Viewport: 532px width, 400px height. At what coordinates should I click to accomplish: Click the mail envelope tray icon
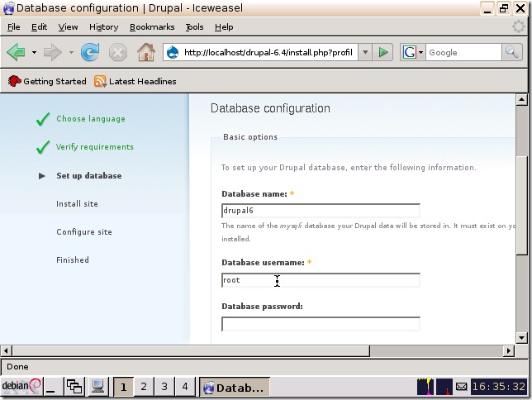(461, 387)
